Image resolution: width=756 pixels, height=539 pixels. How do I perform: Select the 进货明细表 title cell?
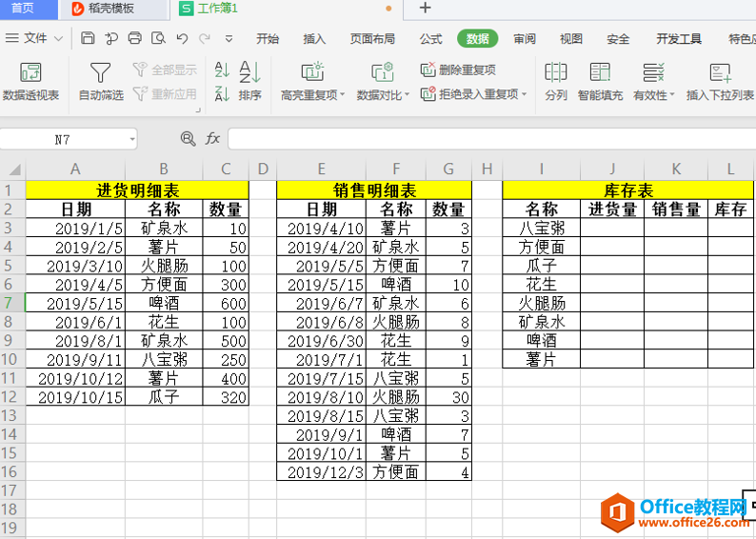137,190
